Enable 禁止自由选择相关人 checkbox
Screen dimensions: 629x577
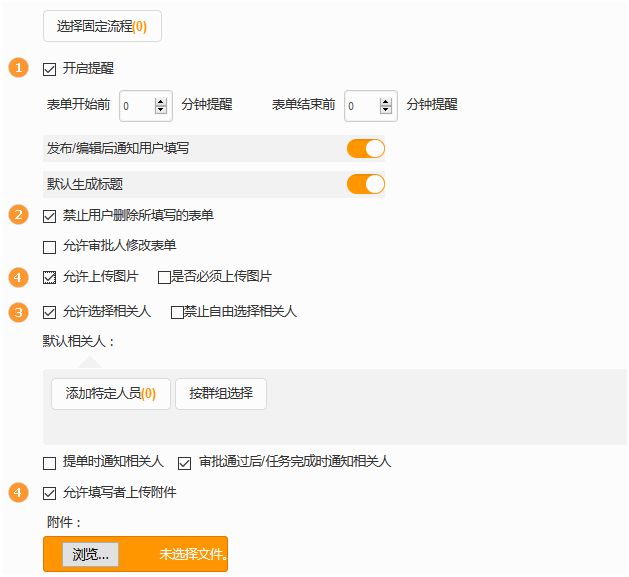[x=177, y=312]
